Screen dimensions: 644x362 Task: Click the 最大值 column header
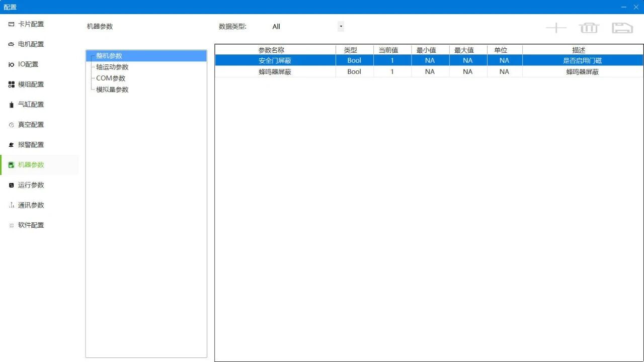468,50
